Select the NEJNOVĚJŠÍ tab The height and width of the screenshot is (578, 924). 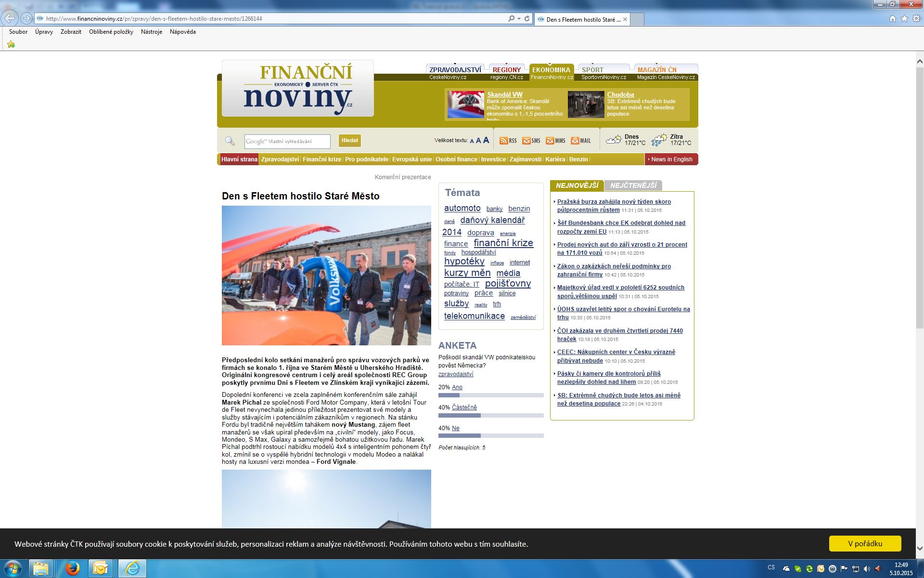pyautogui.click(x=577, y=185)
